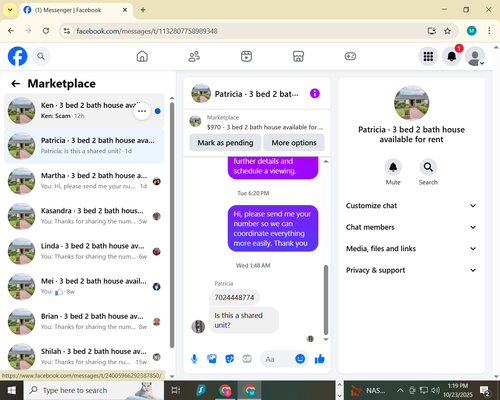Open the three-dot options on Ken conversation

coord(142,111)
